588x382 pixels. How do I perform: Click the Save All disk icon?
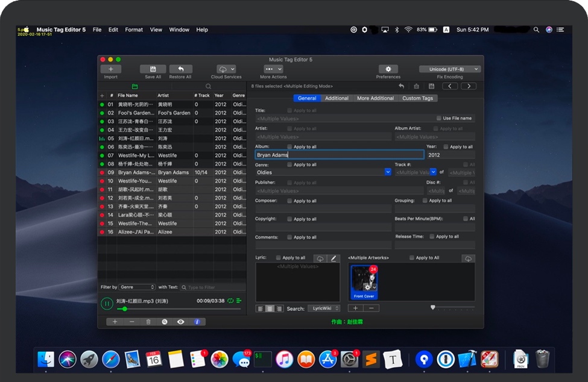click(153, 69)
